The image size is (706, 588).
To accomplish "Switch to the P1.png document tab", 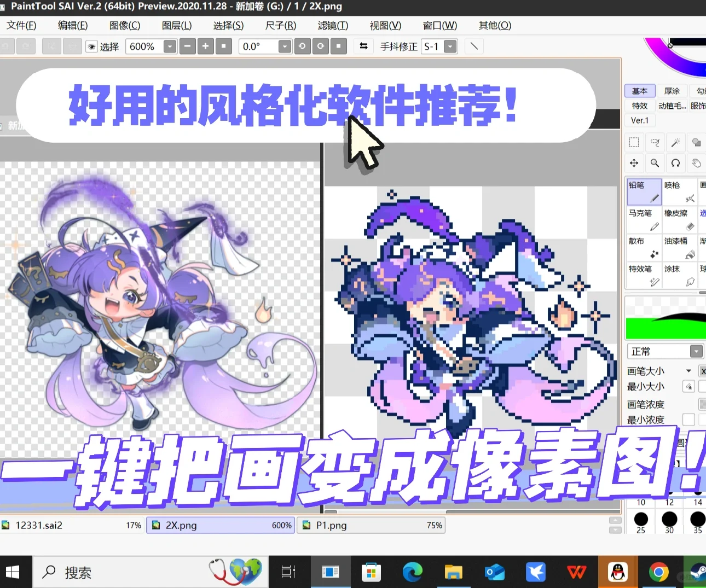I will pyautogui.click(x=371, y=525).
